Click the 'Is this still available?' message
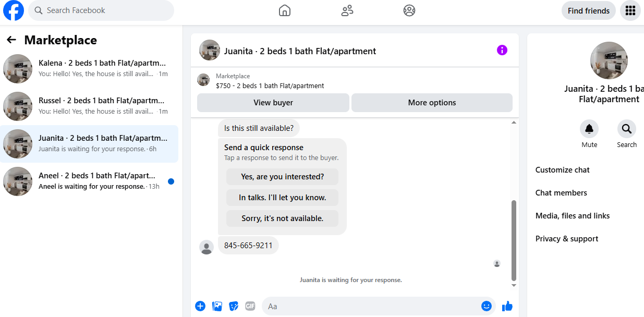 (x=259, y=128)
